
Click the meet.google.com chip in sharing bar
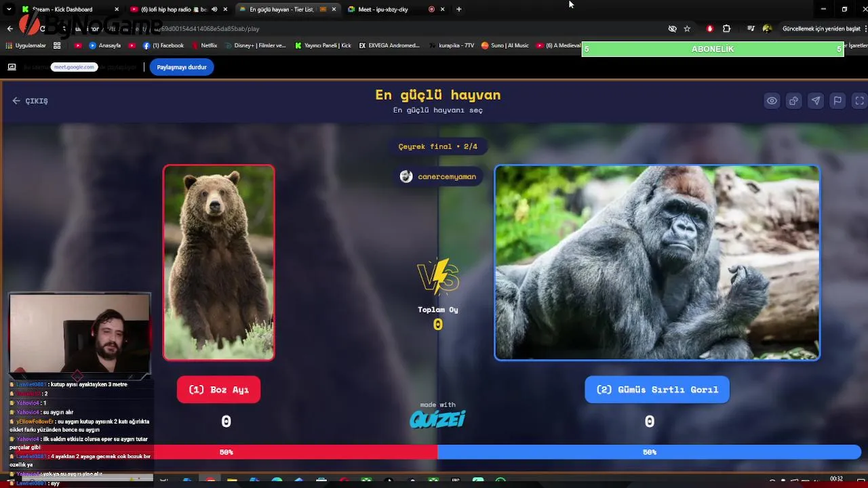pyautogui.click(x=74, y=67)
